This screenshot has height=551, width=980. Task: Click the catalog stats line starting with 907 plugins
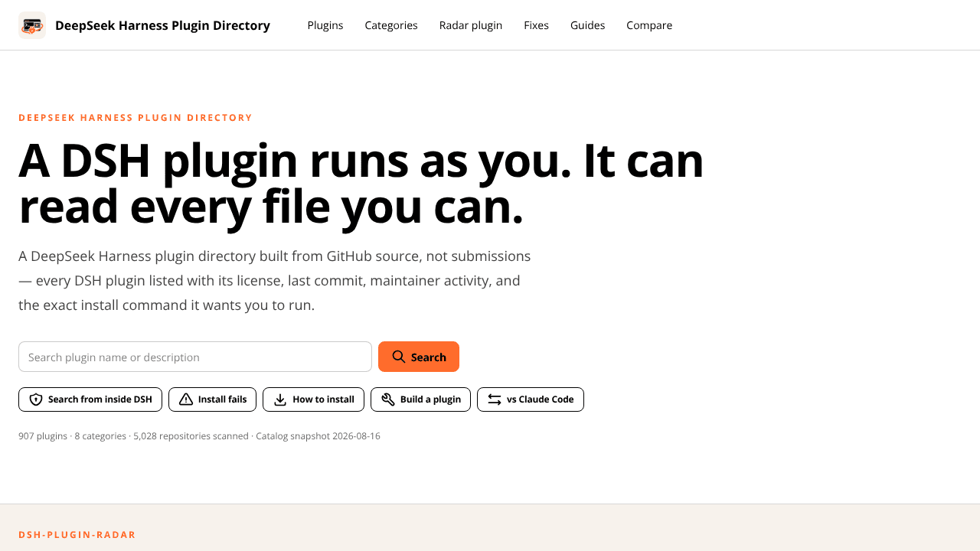[199, 436]
